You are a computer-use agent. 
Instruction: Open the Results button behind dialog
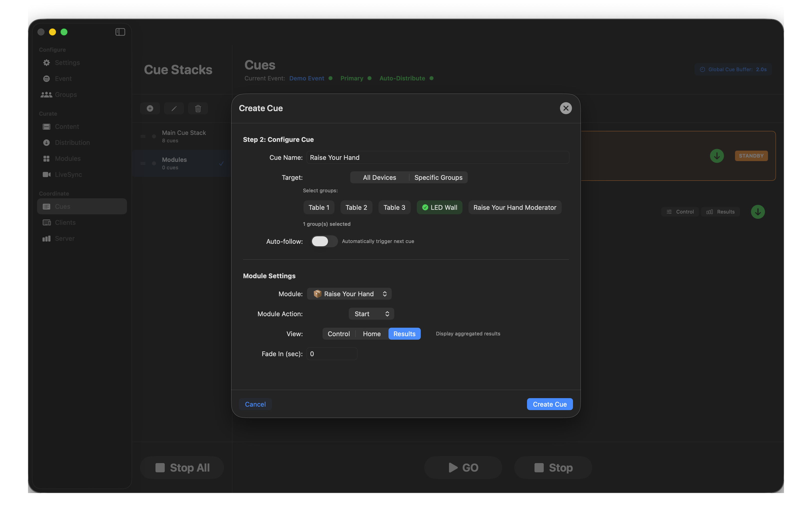(720, 212)
